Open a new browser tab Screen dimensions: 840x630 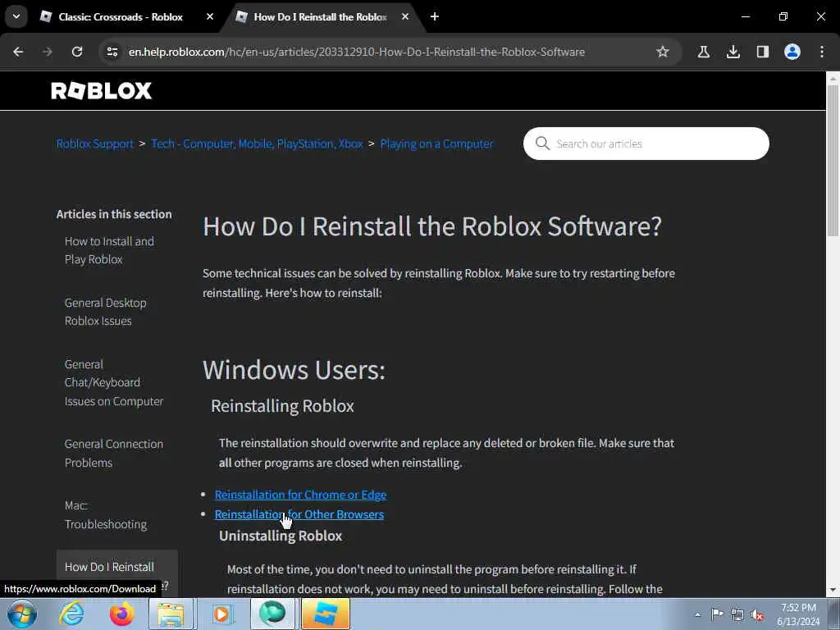point(435,16)
